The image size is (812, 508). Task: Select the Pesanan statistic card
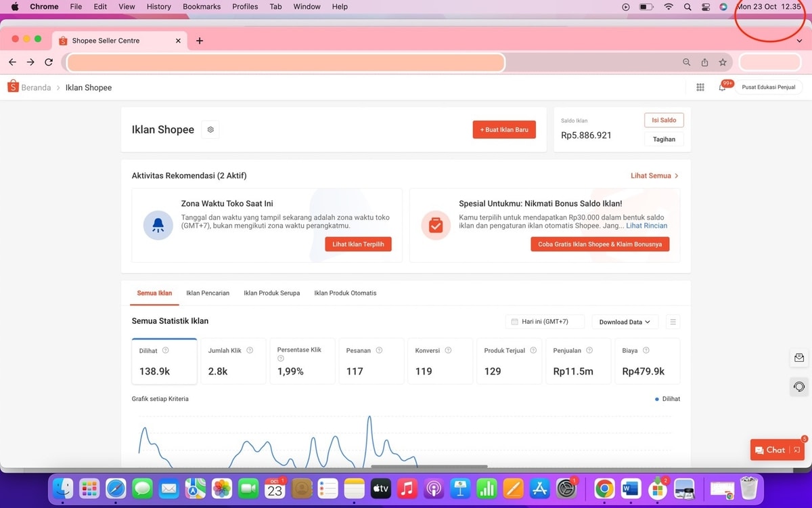371,362
